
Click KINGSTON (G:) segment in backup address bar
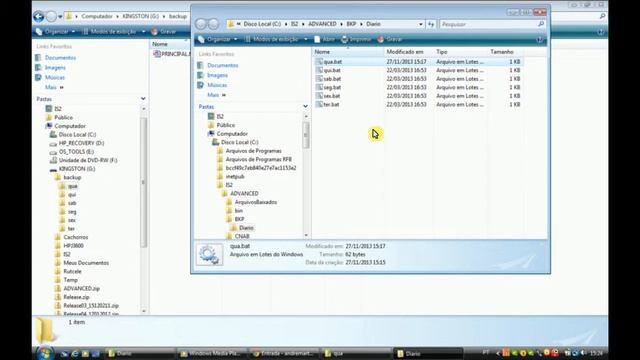click(x=140, y=16)
